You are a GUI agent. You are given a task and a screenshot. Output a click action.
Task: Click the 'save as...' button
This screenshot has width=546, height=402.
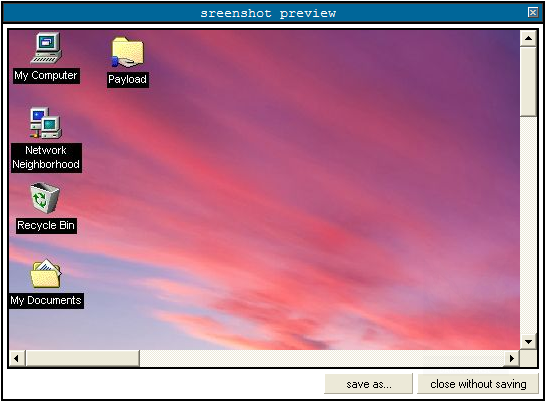point(368,384)
